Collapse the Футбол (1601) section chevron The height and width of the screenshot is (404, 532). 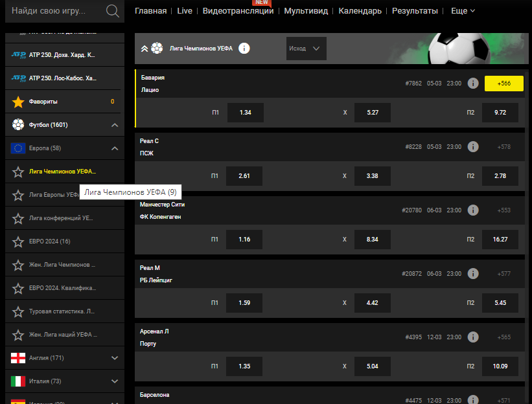coord(115,125)
